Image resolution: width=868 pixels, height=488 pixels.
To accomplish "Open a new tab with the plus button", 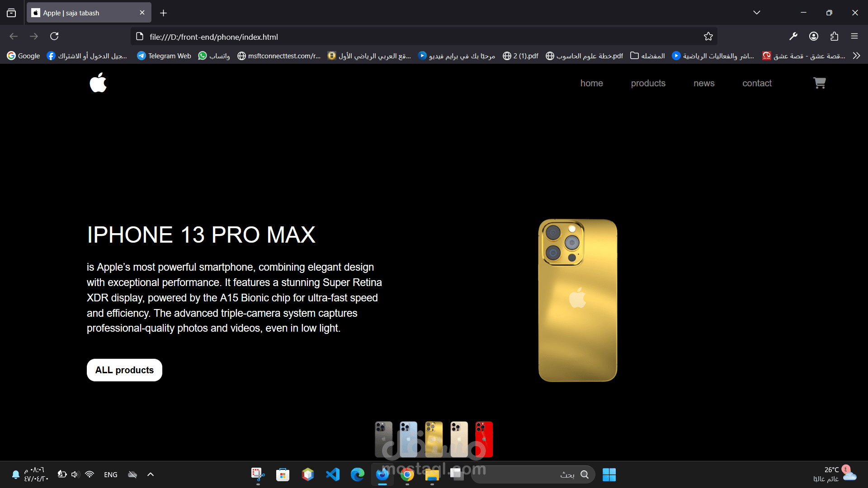I will click(x=163, y=13).
